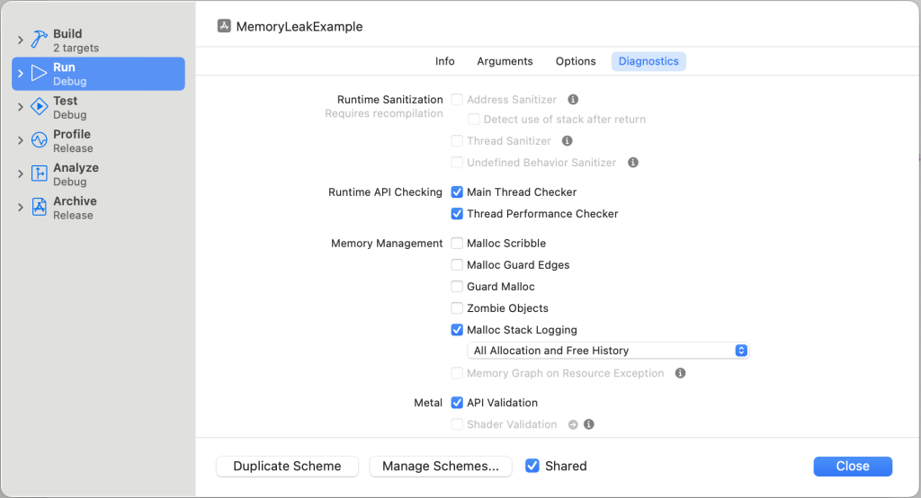Uncheck the Main Thread Checker option

(456, 192)
